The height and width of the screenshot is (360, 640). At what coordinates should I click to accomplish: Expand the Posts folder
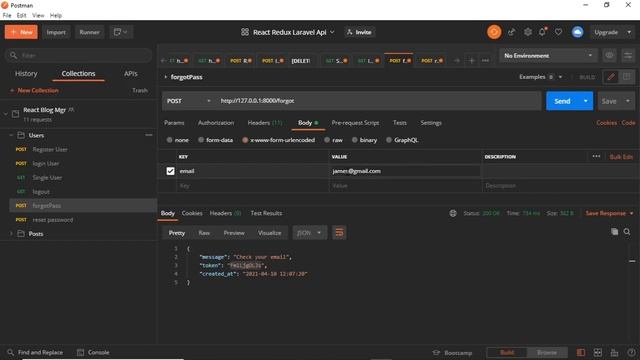(x=11, y=233)
